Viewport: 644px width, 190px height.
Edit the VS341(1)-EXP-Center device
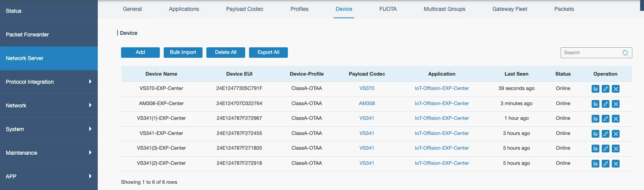605,119
